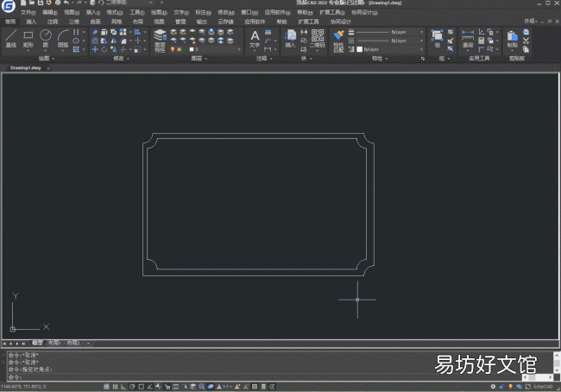Click the Save icon in quick access toolbar
This screenshot has height=392, width=561.
[x=41, y=3]
